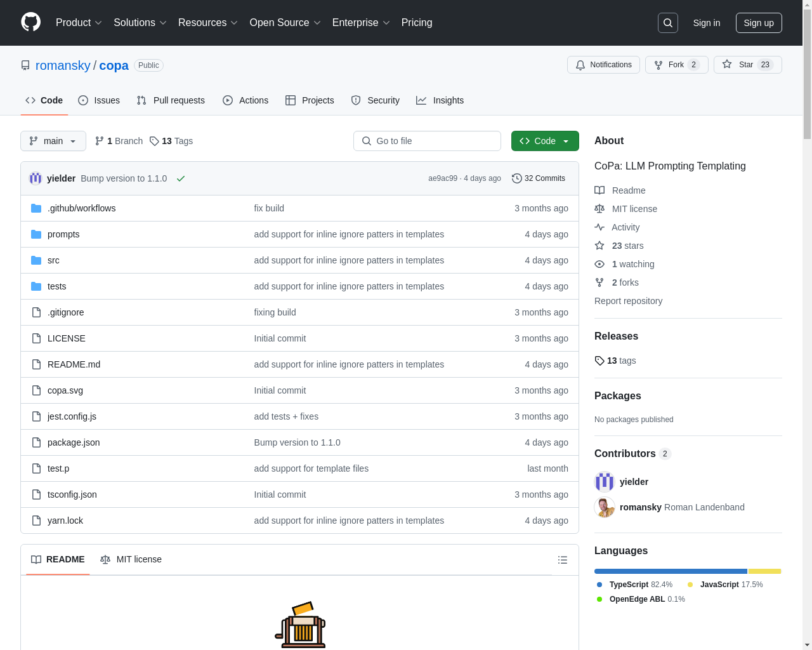Click the yarn.lock file icon

tap(36, 521)
